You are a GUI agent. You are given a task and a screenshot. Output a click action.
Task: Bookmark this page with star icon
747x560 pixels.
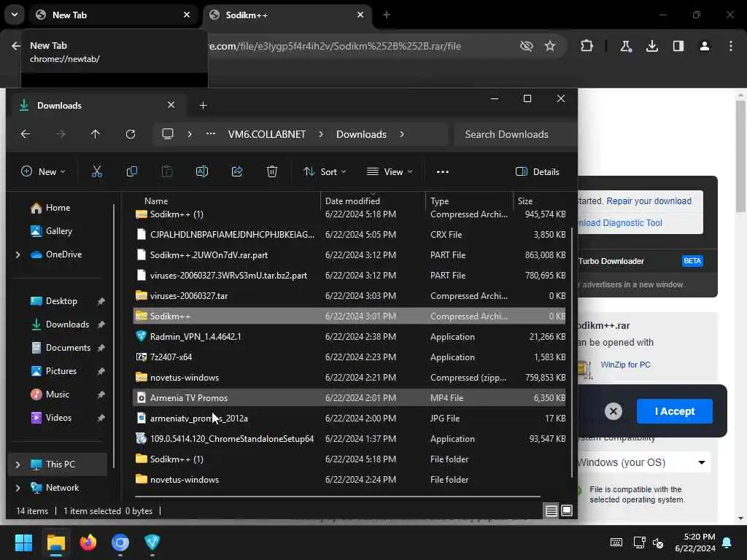pos(550,46)
